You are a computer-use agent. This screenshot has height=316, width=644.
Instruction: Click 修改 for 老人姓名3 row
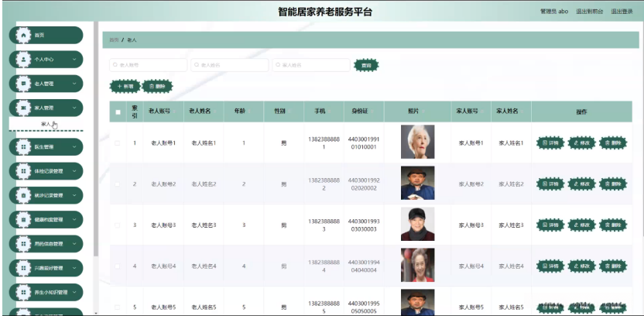pos(581,225)
